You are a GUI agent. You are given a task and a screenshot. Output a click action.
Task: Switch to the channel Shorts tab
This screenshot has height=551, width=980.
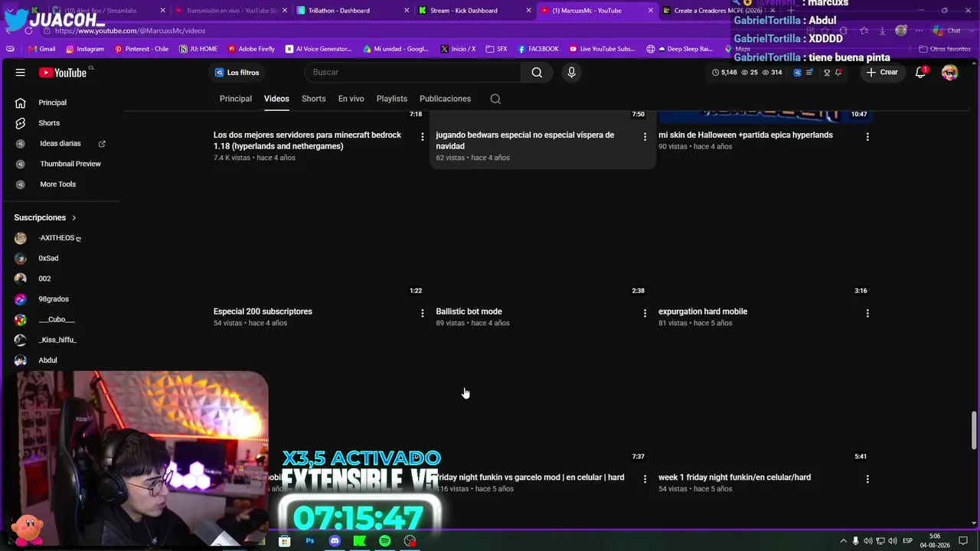[314, 99]
